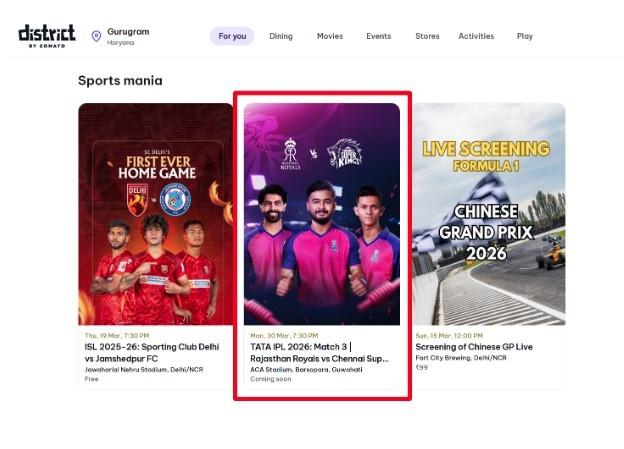Image resolution: width=624 pixels, height=449 pixels.
Task: Click the Screening of Chinese GP Live title
Action: coord(474,347)
